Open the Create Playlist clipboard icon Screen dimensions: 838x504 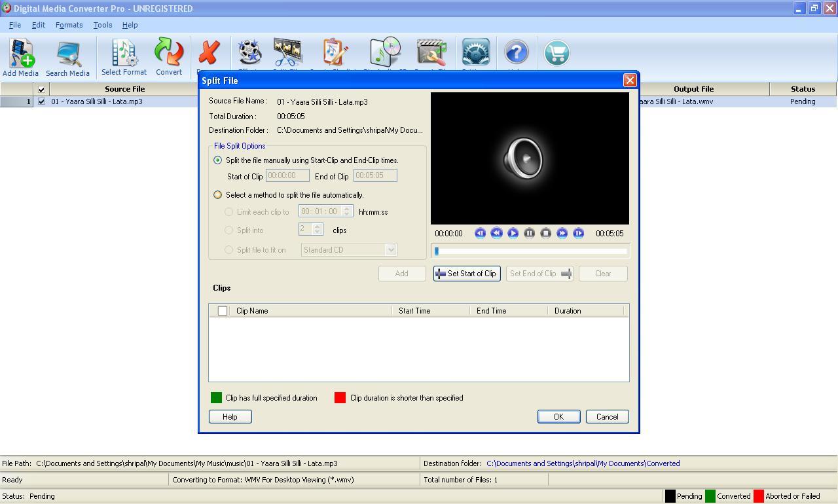(x=335, y=54)
